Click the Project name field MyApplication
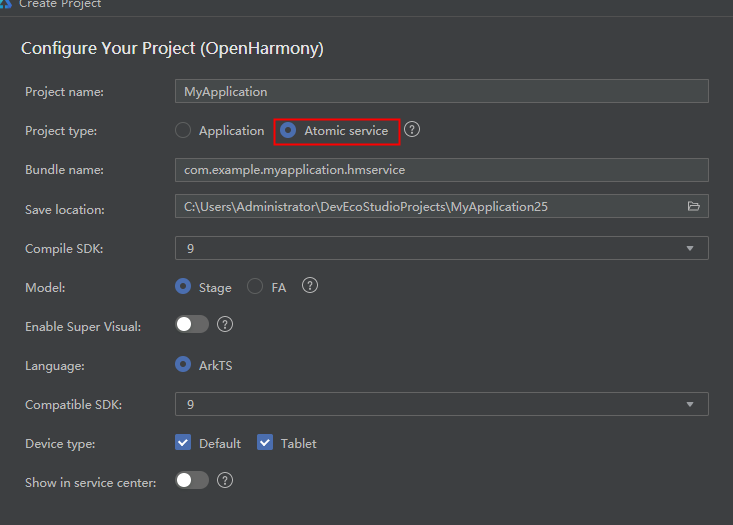Image resolution: width=733 pixels, height=525 pixels. pos(442,91)
